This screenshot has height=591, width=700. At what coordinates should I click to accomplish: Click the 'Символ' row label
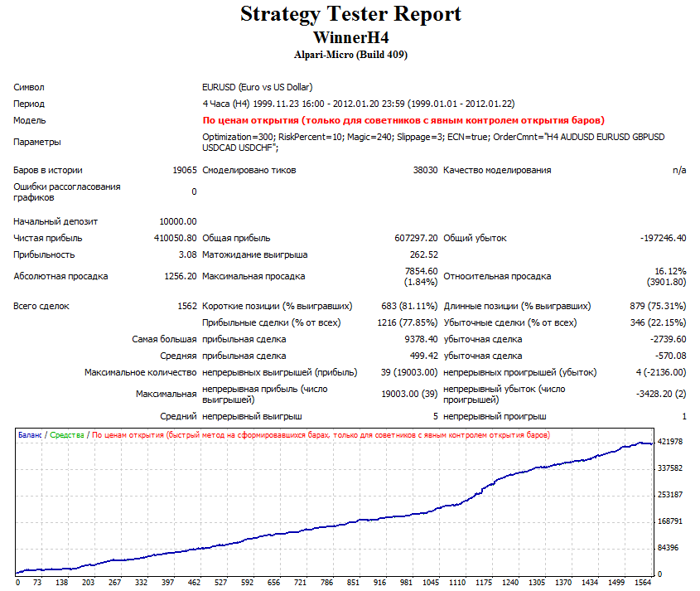click(x=28, y=87)
